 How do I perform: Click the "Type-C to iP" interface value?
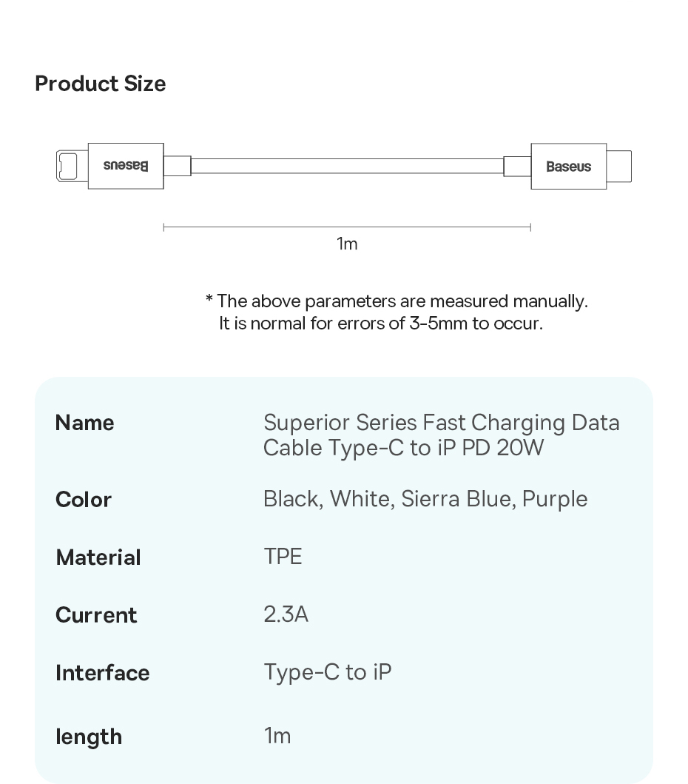point(327,672)
